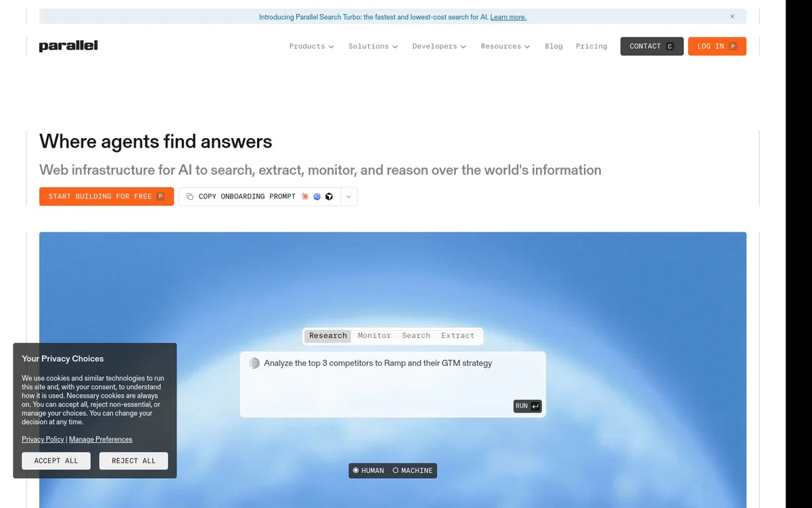812x508 pixels.
Task: Click the Learn more link in the banner
Action: coord(508,18)
